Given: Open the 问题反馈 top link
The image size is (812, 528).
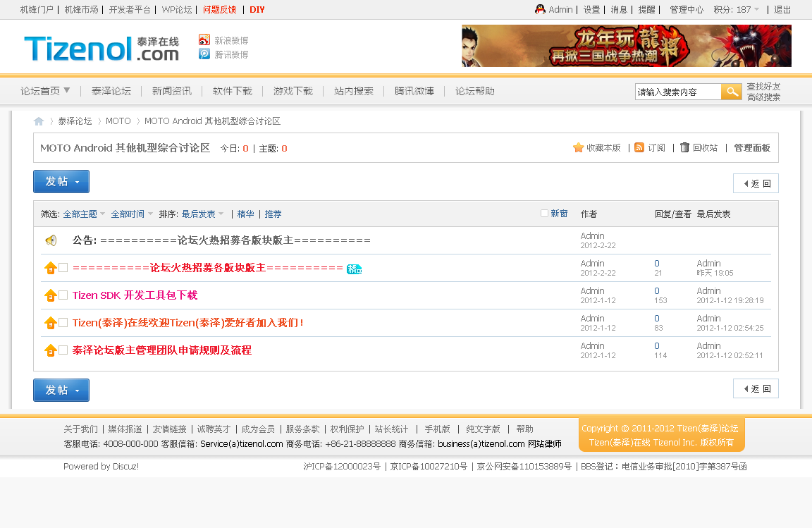Looking at the screenshot, I should click(220, 9).
